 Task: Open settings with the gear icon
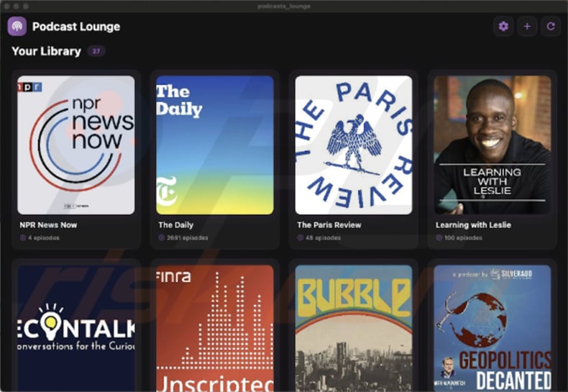[x=503, y=26]
